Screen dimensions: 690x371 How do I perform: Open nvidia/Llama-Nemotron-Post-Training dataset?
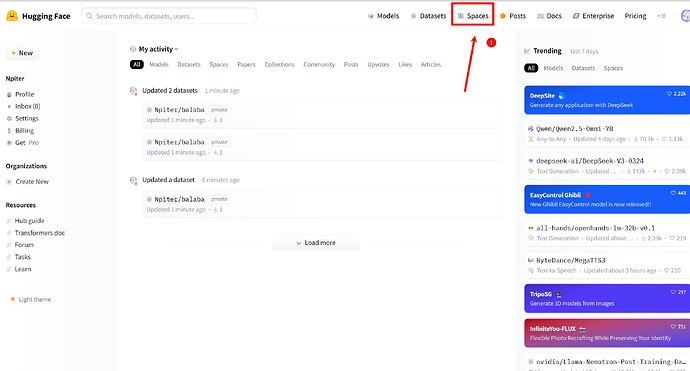[607, 363]
